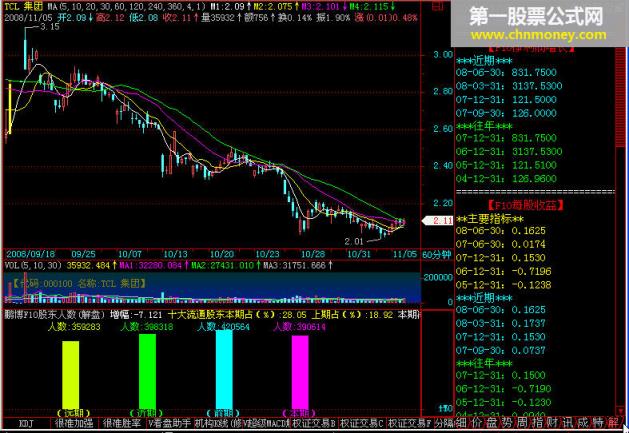Click the 指 side panel tab
The height and width of the screenshot is (433, 629).
[538, 422]
